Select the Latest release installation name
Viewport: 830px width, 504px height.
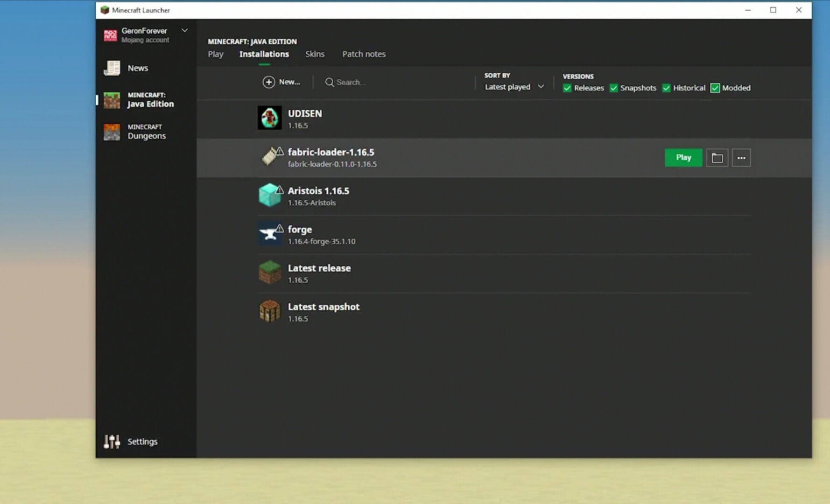click(x=319, y=268)
